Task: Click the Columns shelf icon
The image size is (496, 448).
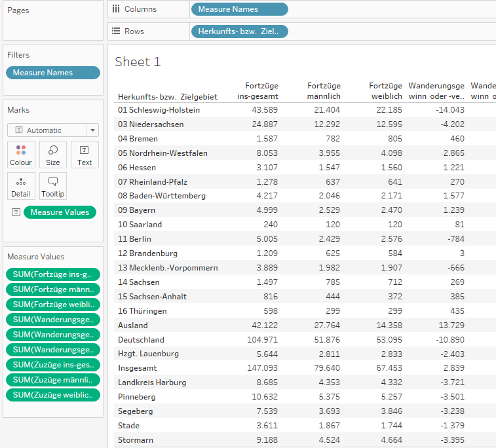Action: pyautogui.click(x=116, y=9)
